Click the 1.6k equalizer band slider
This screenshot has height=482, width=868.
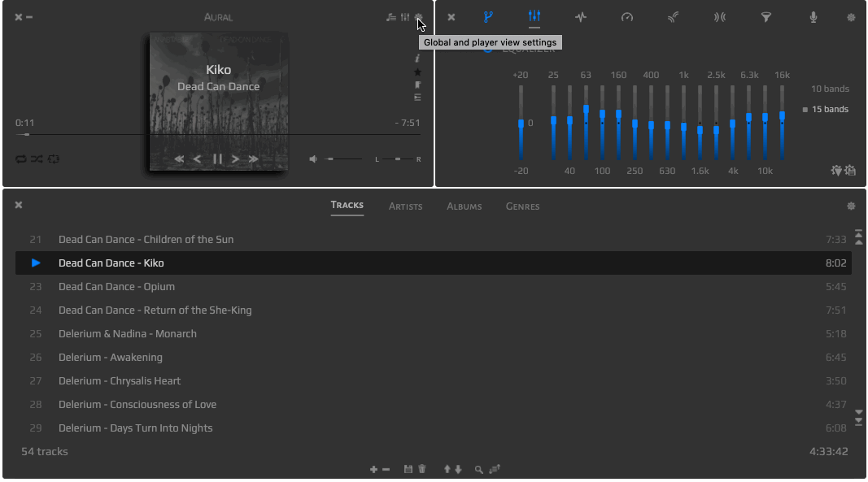(700, 123)
